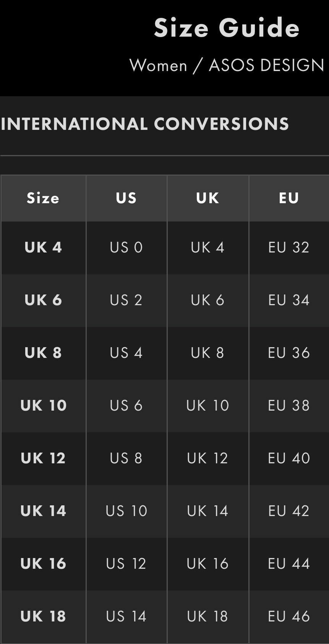Click the EU 44 cell
The width and height of the screenshot is (329, 644).
tap(289, 564)
